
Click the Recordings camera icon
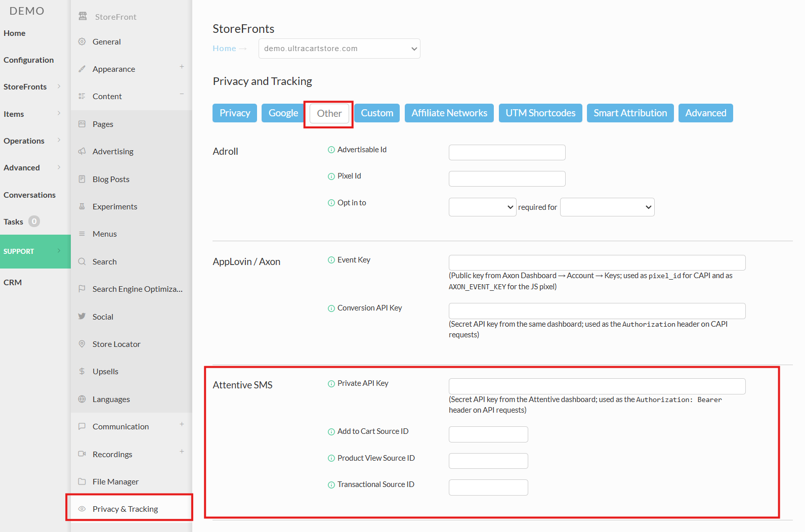tap(82, 454)
